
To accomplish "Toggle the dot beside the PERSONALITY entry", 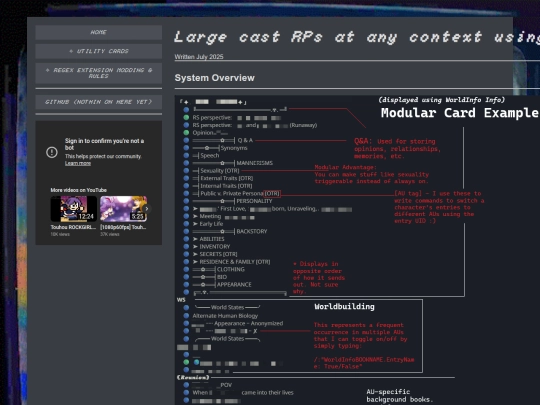I will coord(186,201).
